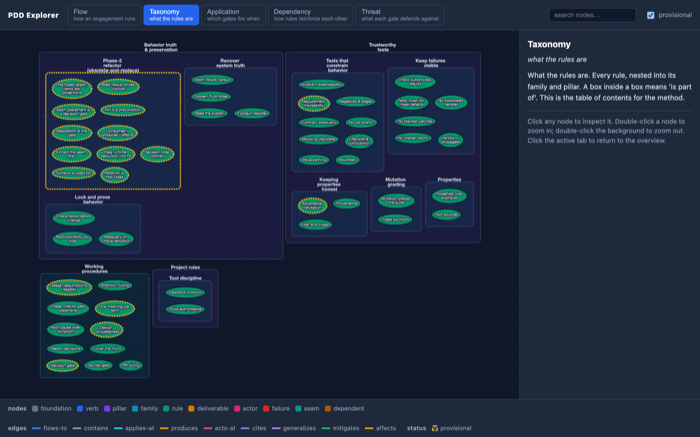Switch to the Threat tab
Screen dimensions: 700x437
(x=400, y=15)
